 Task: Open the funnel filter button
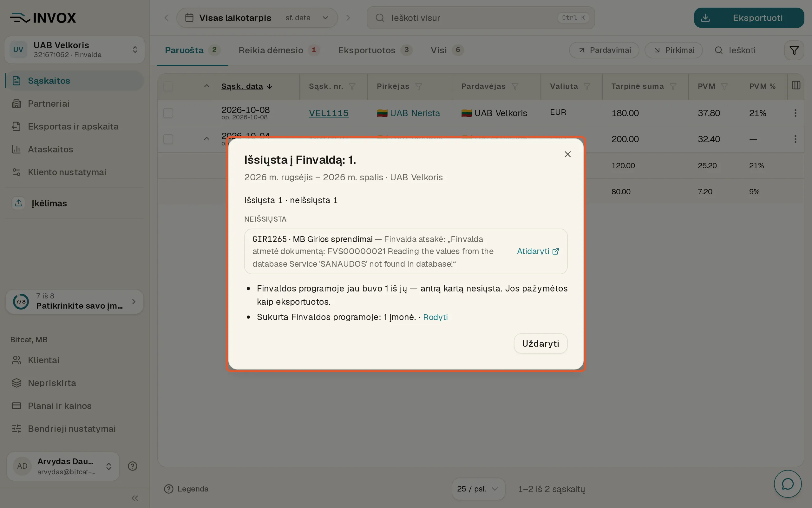[x=794, y=50]
